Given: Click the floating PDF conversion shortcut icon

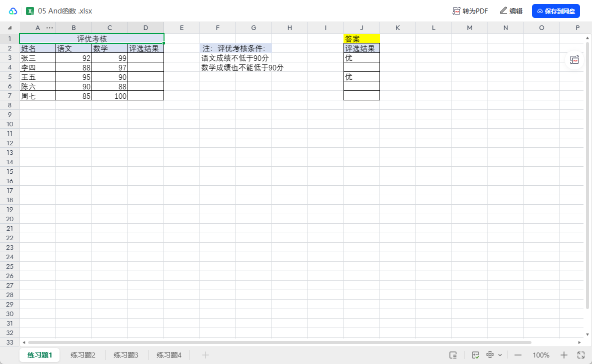Looking at the screenshot, I should [x=574, y=60].
